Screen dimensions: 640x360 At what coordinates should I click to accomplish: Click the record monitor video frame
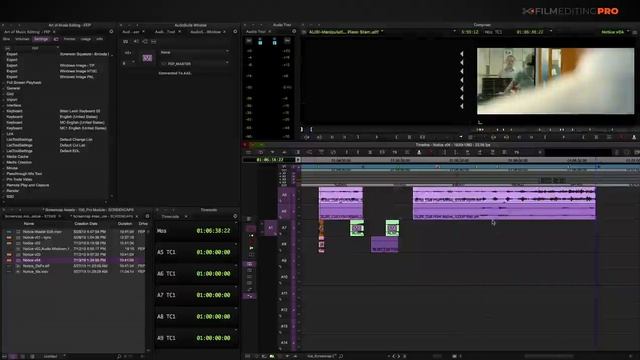click(x=556, y=81)
